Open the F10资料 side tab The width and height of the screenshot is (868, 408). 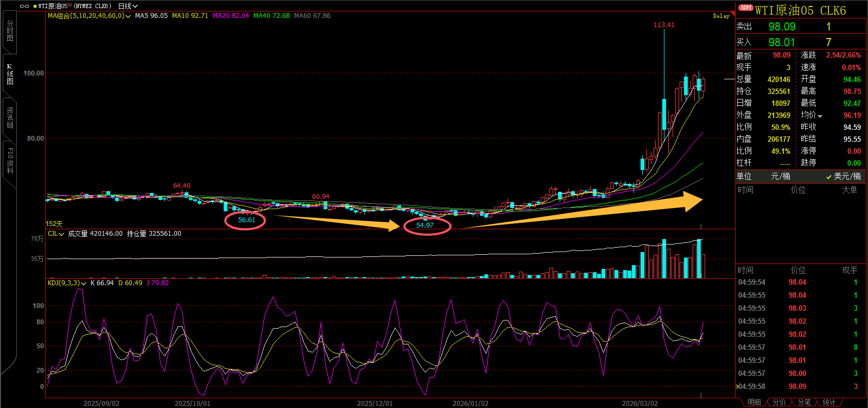10,161
